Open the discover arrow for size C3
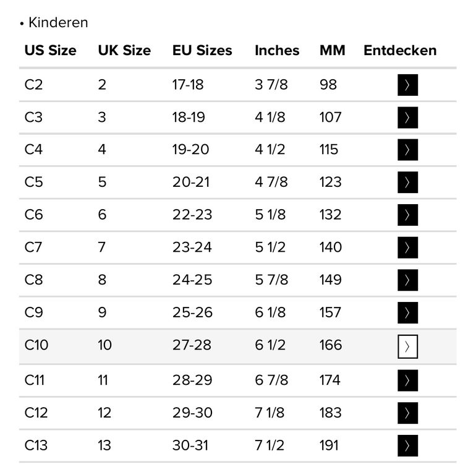 [x=407, y=118]
